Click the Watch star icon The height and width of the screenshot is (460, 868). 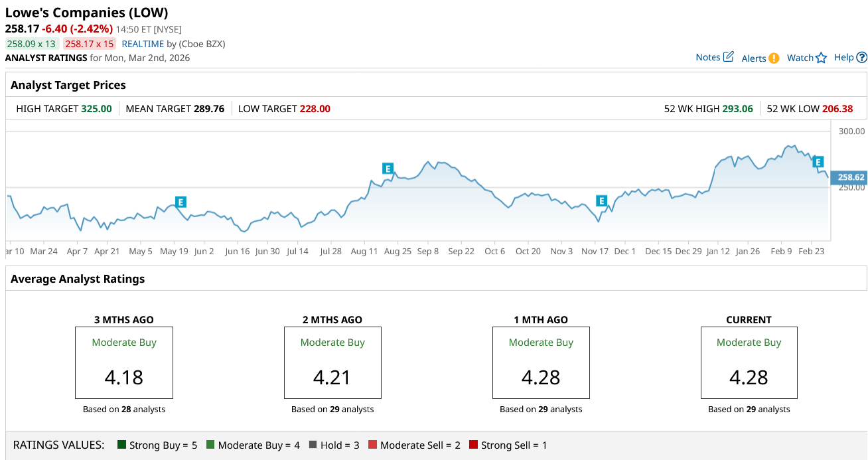point(821,58)
